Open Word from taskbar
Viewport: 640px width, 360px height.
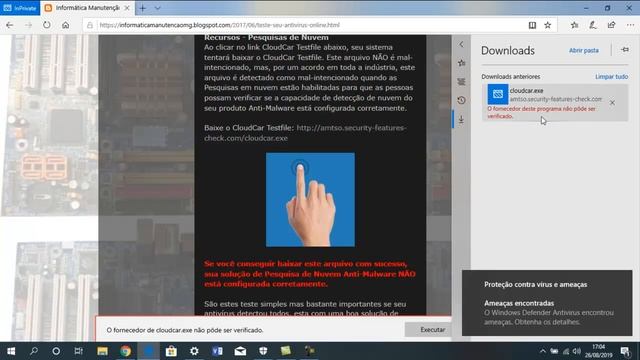(x=217, y=351)
